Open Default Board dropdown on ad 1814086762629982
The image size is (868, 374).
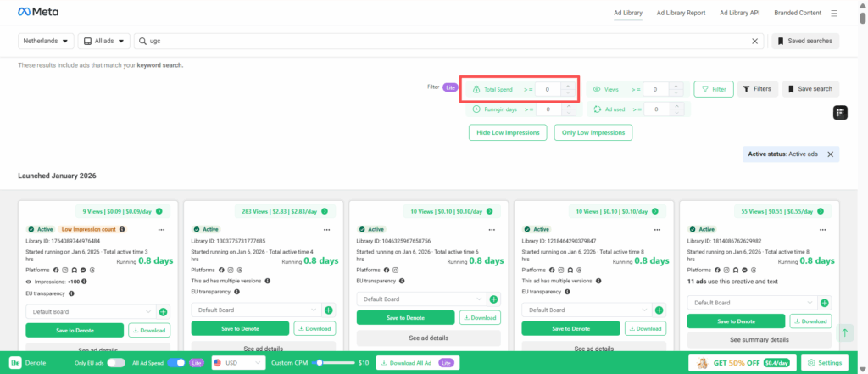pyautogui.click(x=753, y=303)
